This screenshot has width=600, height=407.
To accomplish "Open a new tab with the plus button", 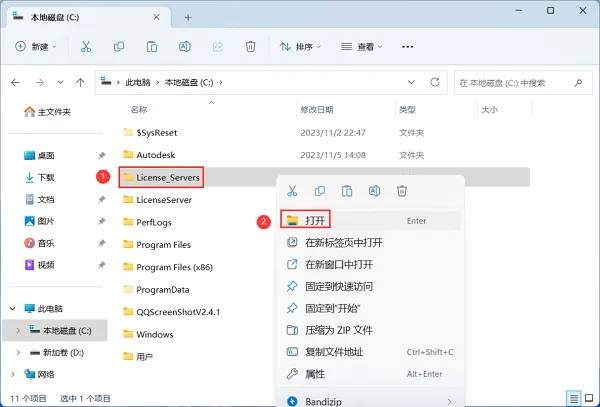I will 188,18.
